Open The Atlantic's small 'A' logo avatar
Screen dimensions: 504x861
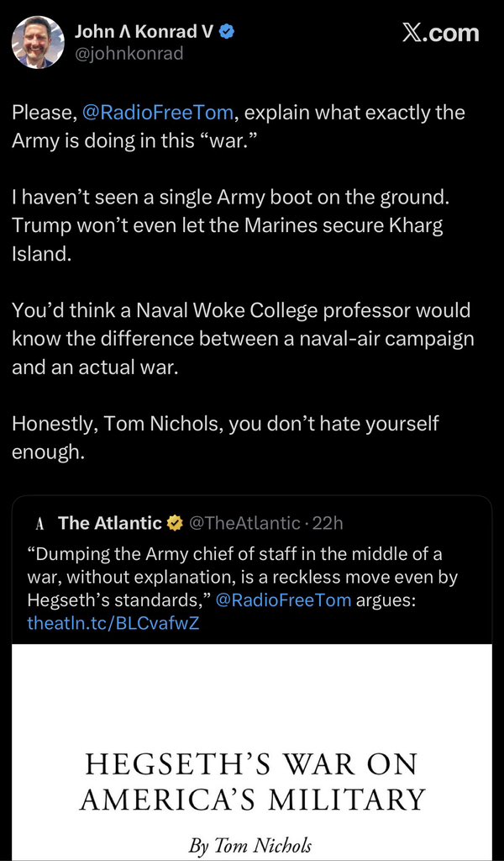pos(39,523)
